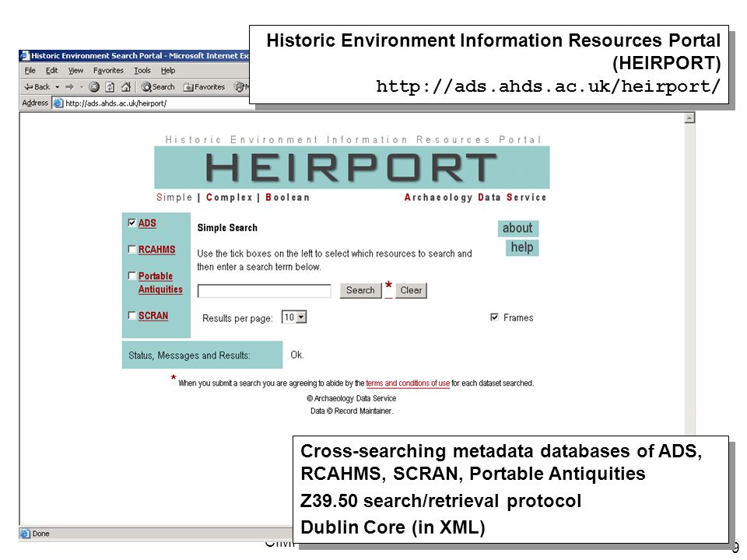Click the Done status bar icon

[x=25, y=534]
